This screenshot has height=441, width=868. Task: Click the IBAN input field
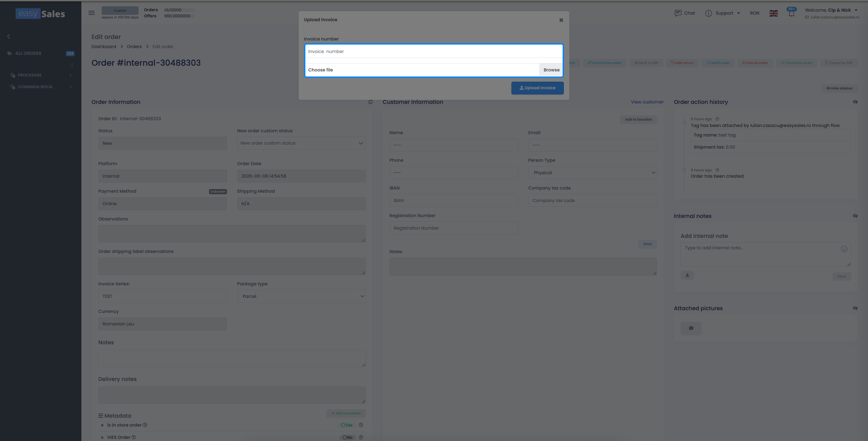(x=453, y=201)
